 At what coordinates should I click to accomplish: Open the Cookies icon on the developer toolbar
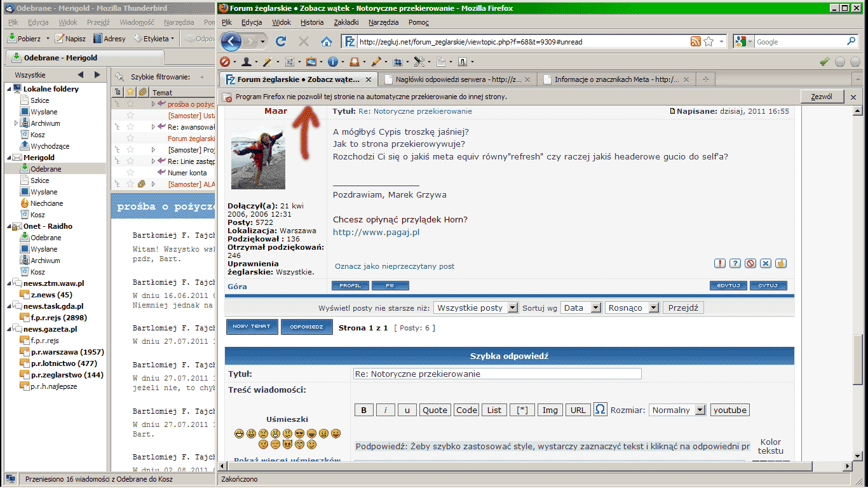tap(246, 62)
